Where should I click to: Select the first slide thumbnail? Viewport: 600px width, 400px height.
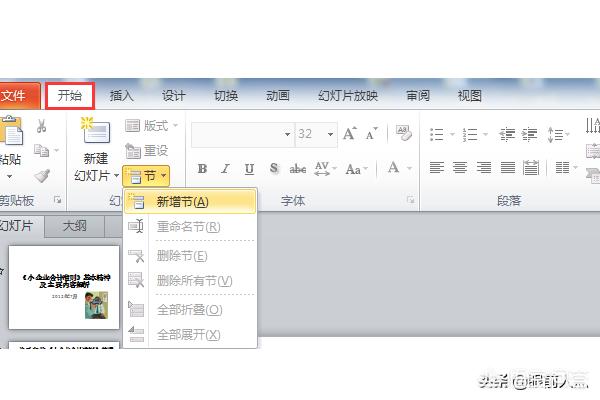[64, 288]
